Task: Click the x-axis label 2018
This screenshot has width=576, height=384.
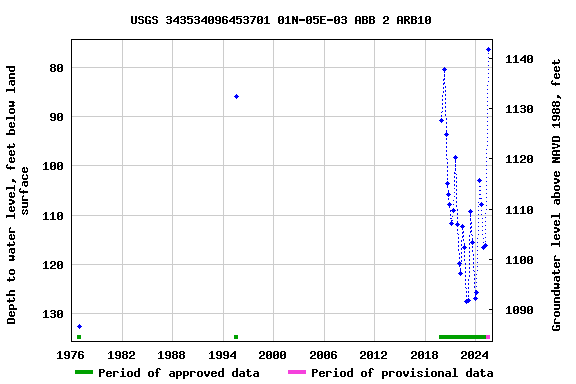Action: click(x=424, y=355)
